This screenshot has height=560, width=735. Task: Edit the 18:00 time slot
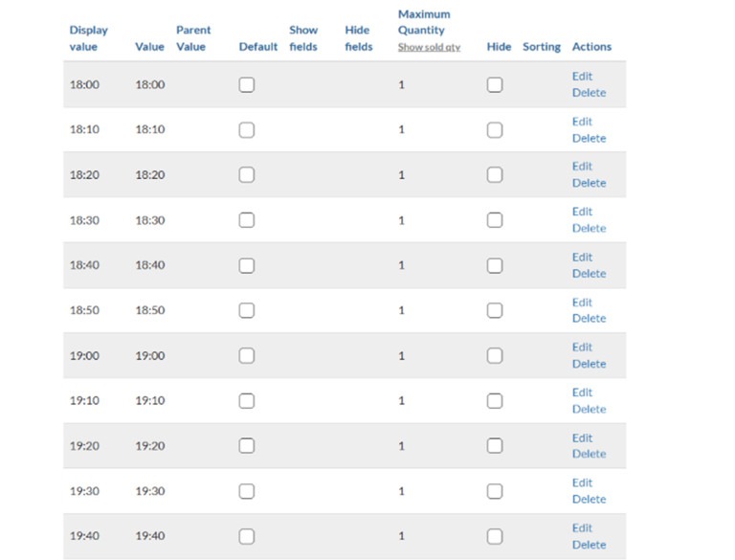(582, 76)
